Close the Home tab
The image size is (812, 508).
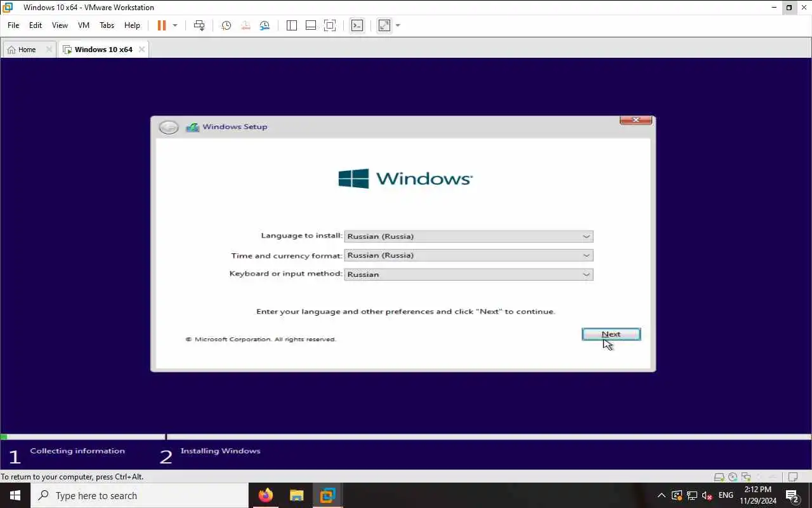[49, 50]
